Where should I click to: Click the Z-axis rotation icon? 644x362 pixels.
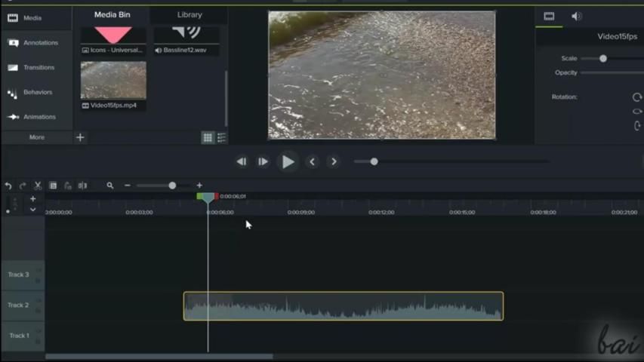pyautogui.click(x=637, y=97)
